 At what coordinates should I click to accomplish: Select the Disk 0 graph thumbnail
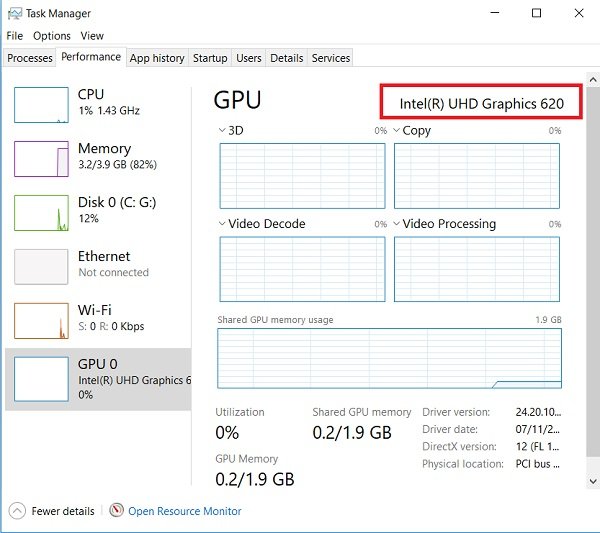[x=40, y=212]
